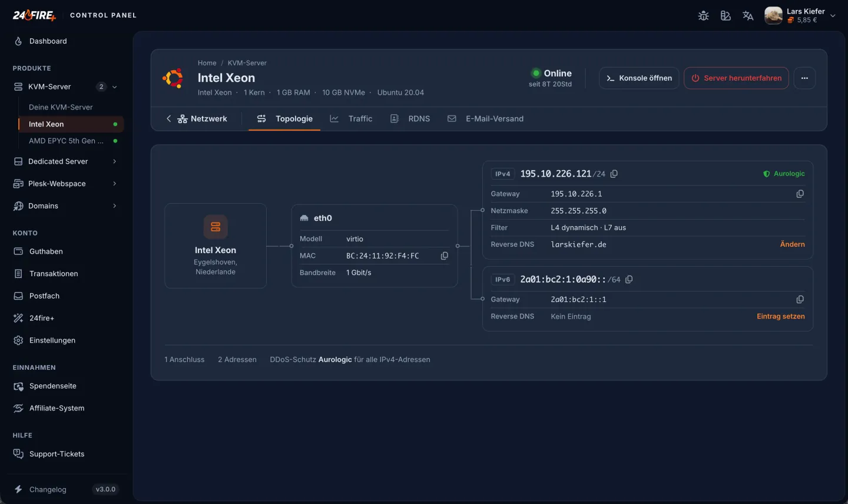Copy the IPv6 address 2a01:bc2:1:0a90::
The width and height of the screenshot is (848, 504).
coord(629,280)
